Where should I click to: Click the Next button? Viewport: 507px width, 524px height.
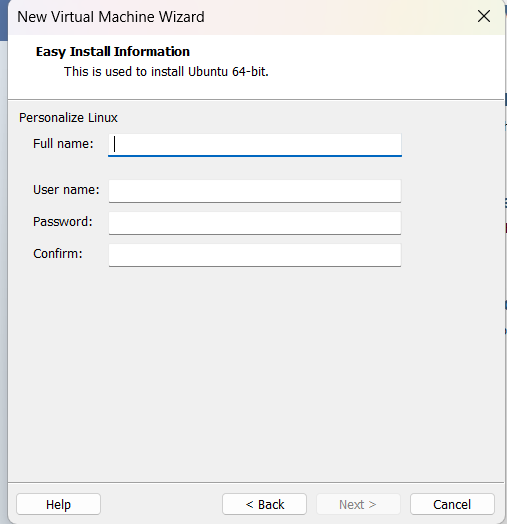(358, 504)
